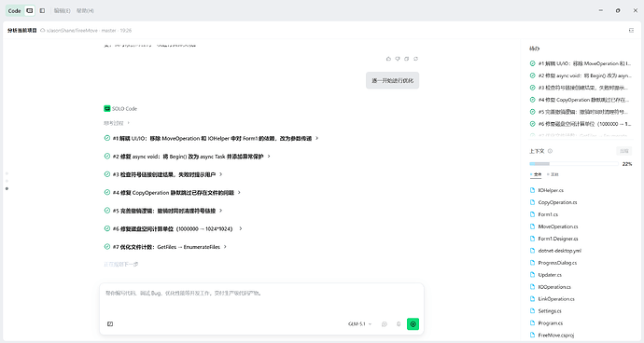Open IOHelper.cs in the context file list
The width and height of the screenshot is (644, 343).
(x=551, y=190)
